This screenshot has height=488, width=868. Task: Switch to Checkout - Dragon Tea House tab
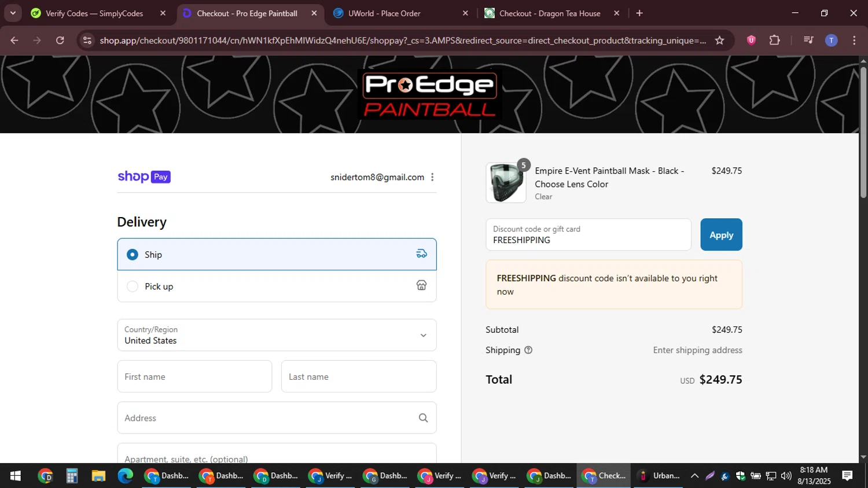[550, 13]
